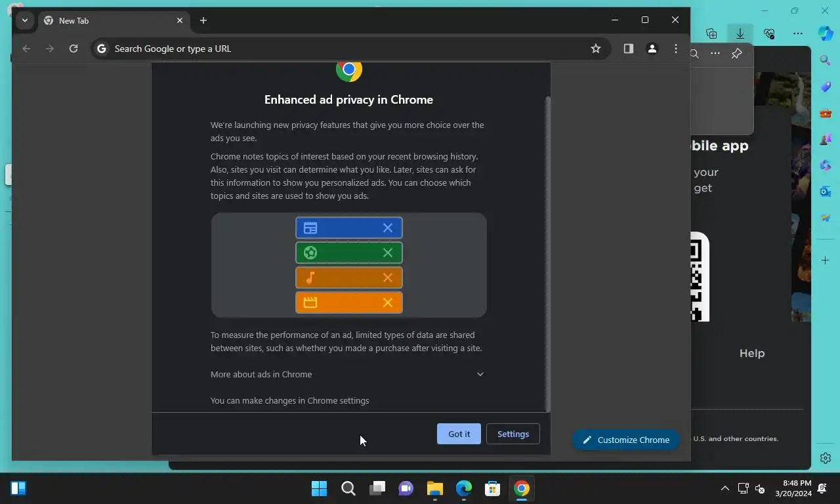Open File Explorer from taskbar
The image size is (840, 504).
tap(435, 488)
